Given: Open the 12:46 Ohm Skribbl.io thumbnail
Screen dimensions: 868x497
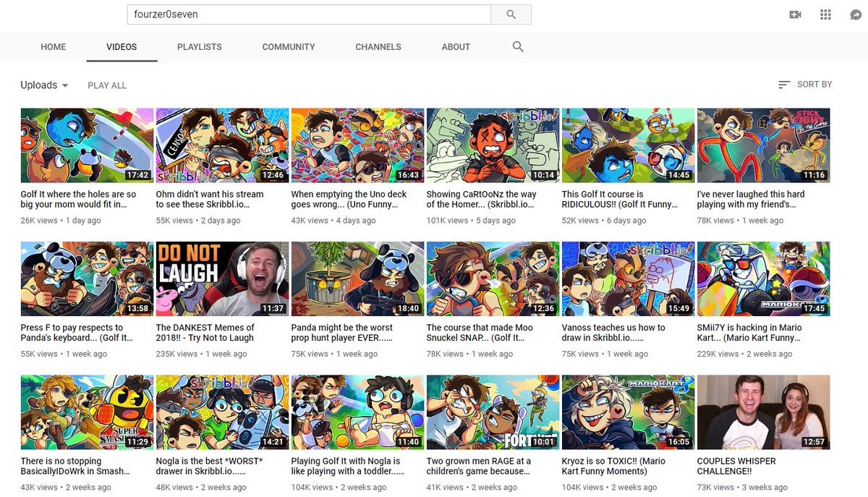Looking at the screenshot, I should coord(222,145).
